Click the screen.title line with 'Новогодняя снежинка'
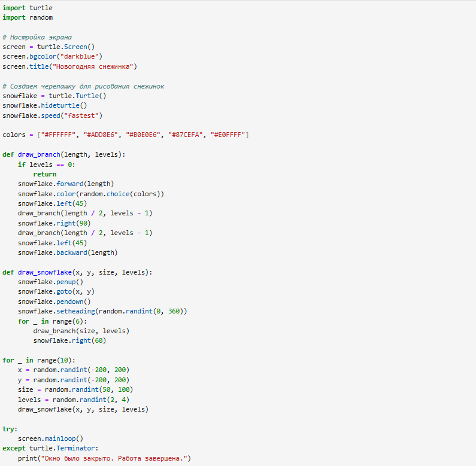 (70, 67)
